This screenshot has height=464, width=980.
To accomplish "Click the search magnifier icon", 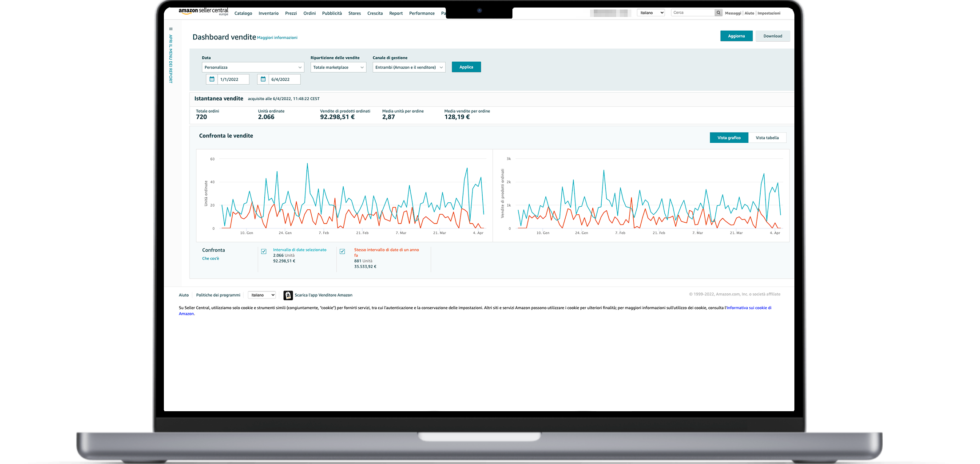I will (718, 13).
